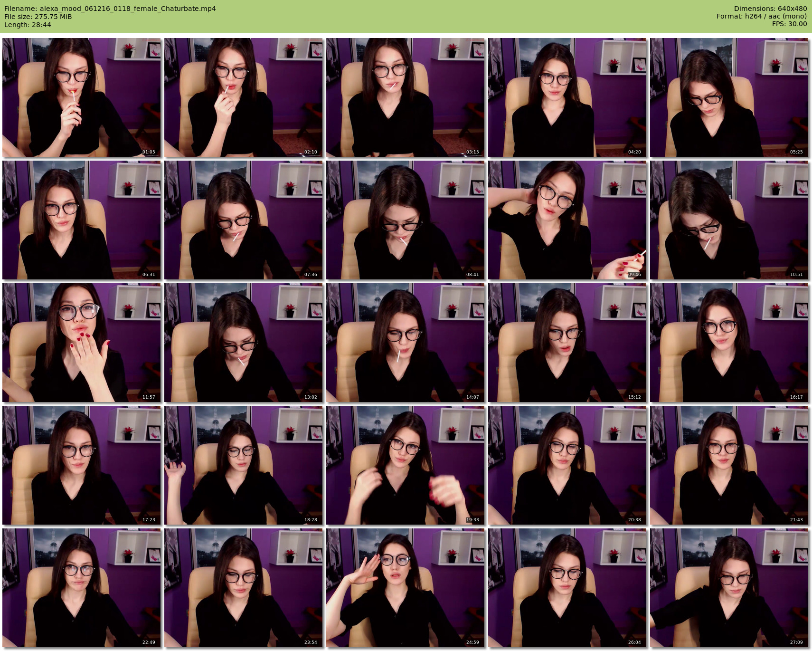Image resolution: width=812 pixels, height=651 pixels.
Task: Select the thumbnail timestamped 15:12
Action: click(x=567, y=343)
